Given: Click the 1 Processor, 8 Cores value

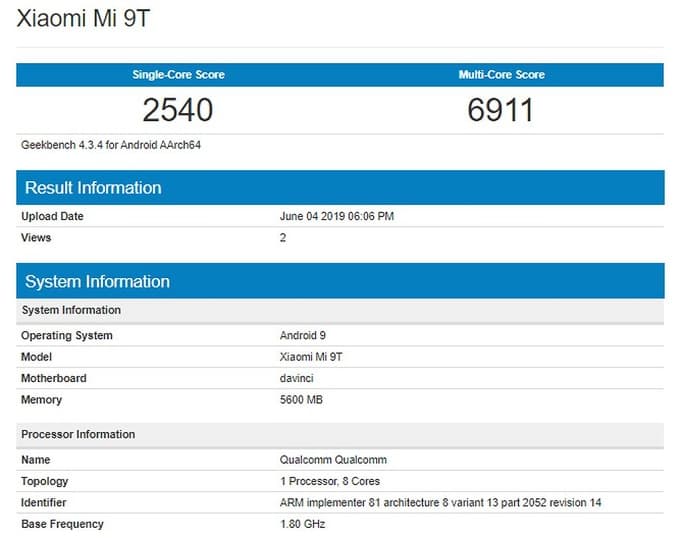Looking at the screenshot, I should pos(330,481).
